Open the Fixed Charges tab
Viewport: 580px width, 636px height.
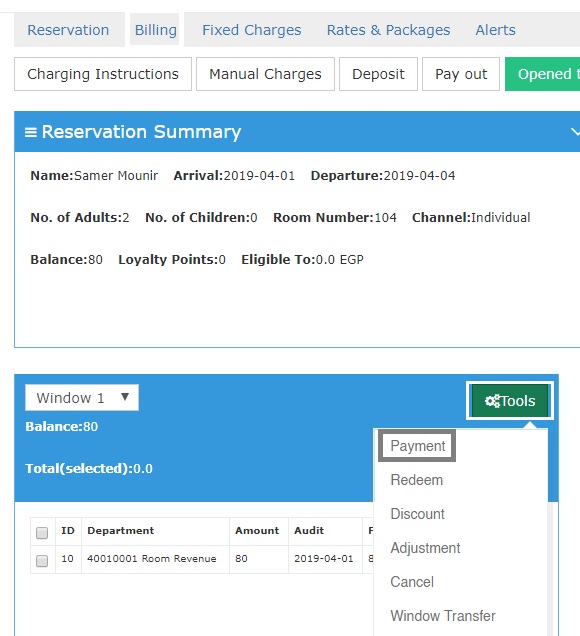click(251, 30)
